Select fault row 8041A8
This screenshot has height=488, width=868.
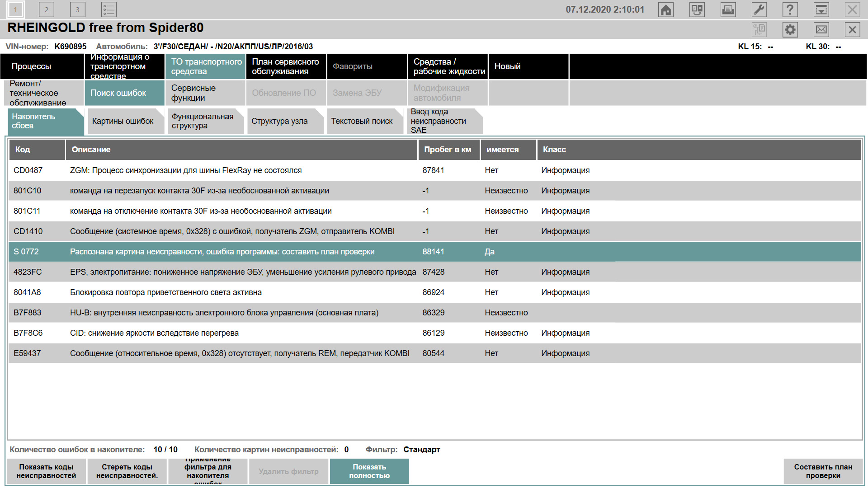pyautogui.click(x=435, y=292)
